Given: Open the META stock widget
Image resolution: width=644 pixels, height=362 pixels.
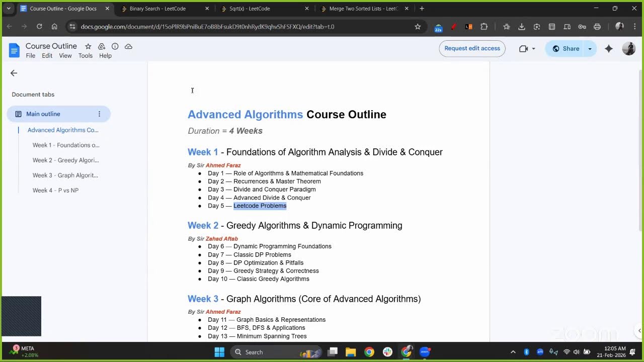Looking at the screenshot, I should click(24, 351).
